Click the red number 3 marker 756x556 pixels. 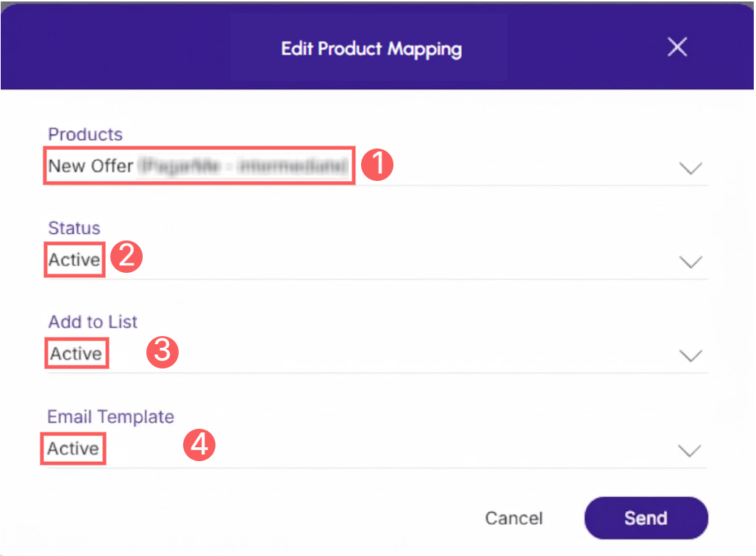[x=163, y=352]
